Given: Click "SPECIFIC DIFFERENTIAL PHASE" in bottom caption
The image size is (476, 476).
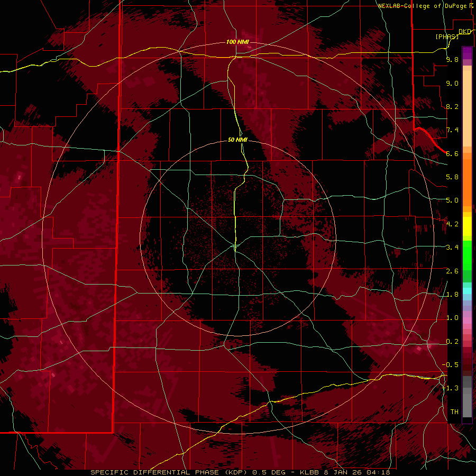Looking at the screenshot, I should [x=154, y=472].
